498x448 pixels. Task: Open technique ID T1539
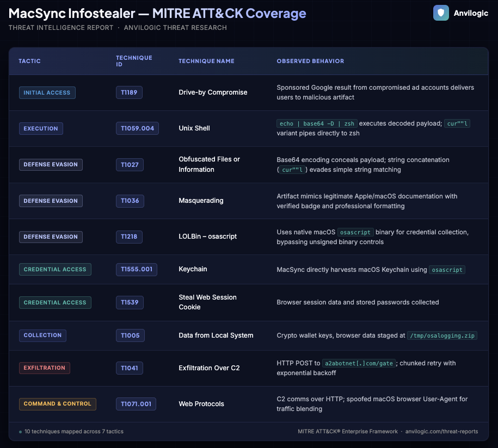tap(130, 302)
